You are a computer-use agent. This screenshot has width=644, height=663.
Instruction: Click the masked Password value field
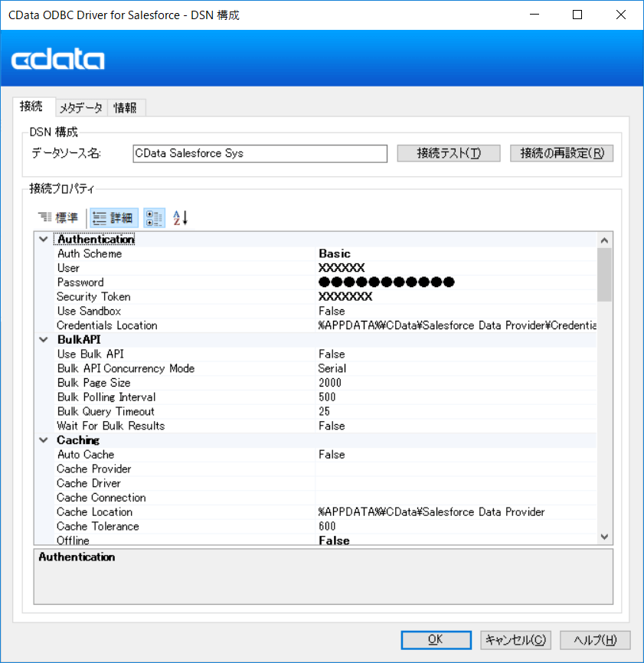[387, 282]
